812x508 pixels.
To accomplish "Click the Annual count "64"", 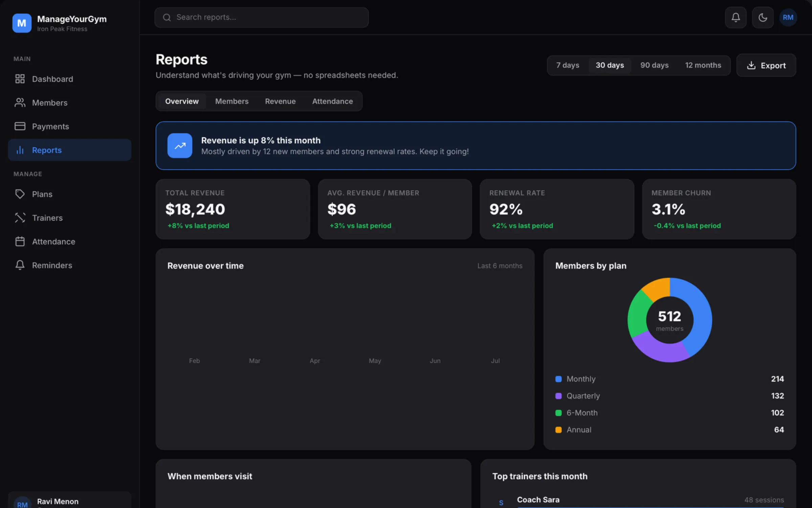I will point(779,430).
